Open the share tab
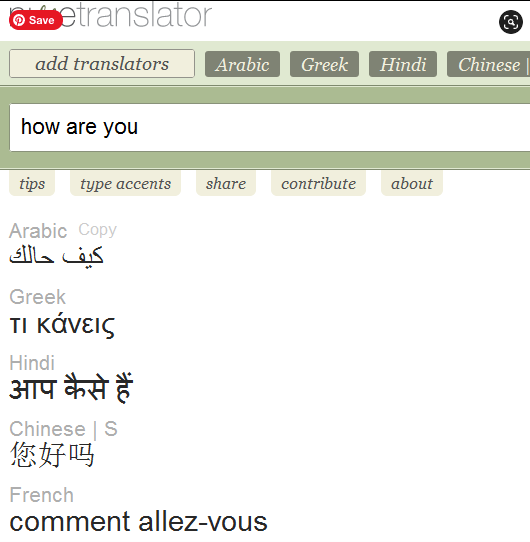This screenshot has width=530, height=542. click(x=226, y=184)
